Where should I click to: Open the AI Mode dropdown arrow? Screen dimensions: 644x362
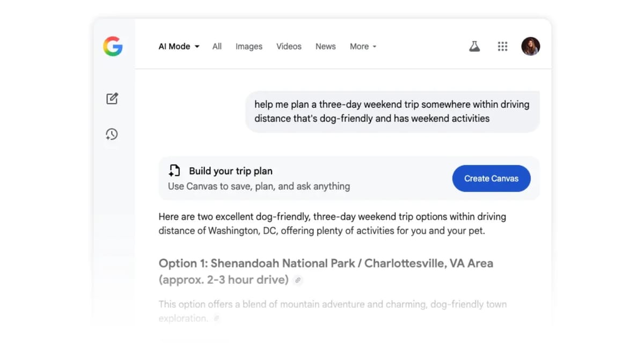coord(197,46)
